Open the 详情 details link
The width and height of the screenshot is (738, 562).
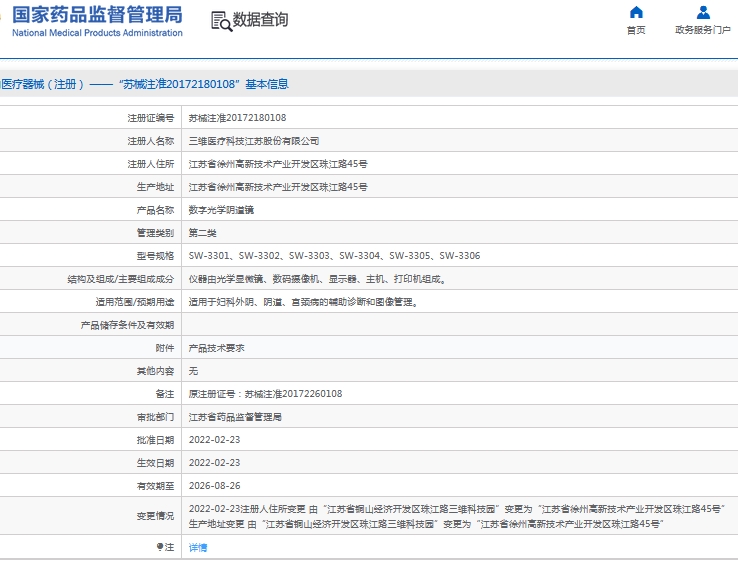point(198,547)
